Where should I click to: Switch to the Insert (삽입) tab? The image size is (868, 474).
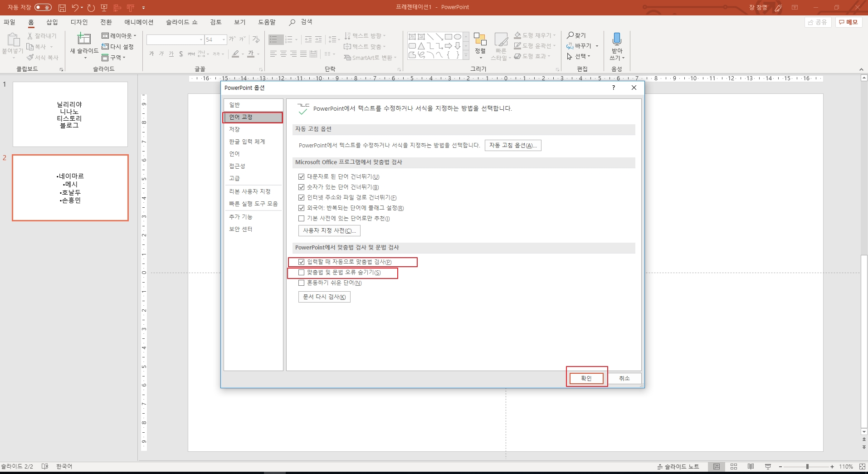pos(52,22)
